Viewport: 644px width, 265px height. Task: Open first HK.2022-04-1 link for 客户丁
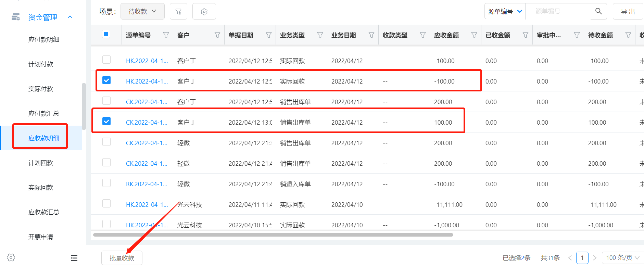[147, 61]
